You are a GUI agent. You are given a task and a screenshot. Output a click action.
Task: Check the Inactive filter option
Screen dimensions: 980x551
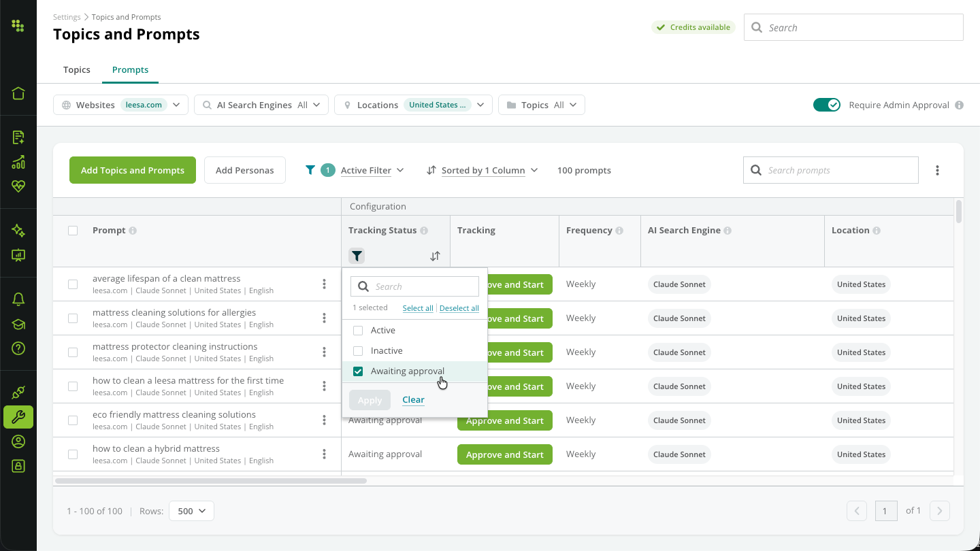pos(358,351)
